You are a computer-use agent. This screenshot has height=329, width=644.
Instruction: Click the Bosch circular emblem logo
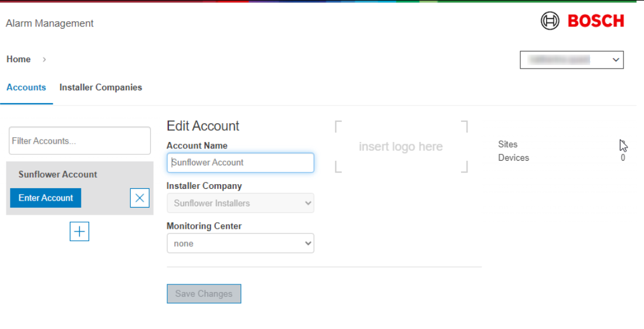pyautogui.click(x=550, y=21)
